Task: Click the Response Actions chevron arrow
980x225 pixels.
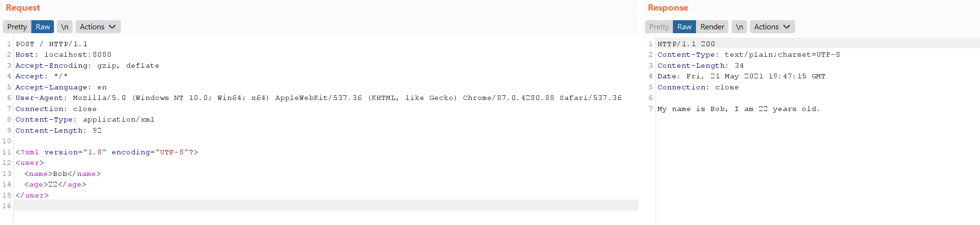Action: (x=787, y=27)
